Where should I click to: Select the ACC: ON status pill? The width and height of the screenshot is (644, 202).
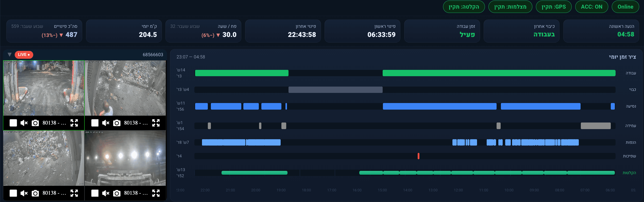pyautogui.click(x=591, y=7)
